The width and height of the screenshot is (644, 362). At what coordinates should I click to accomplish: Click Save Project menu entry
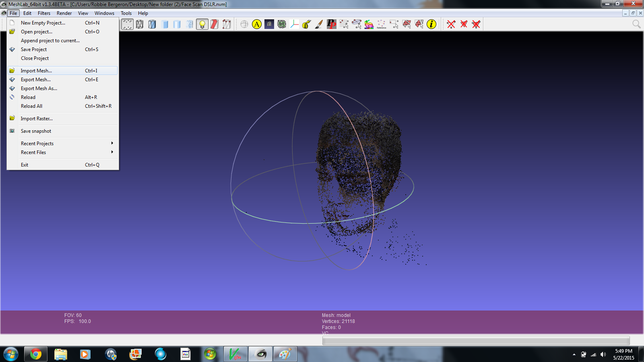[63, 49]
